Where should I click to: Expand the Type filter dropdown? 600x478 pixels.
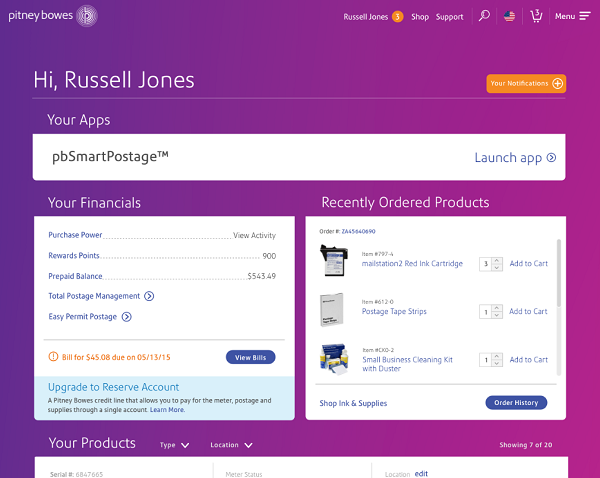point(174,445)
